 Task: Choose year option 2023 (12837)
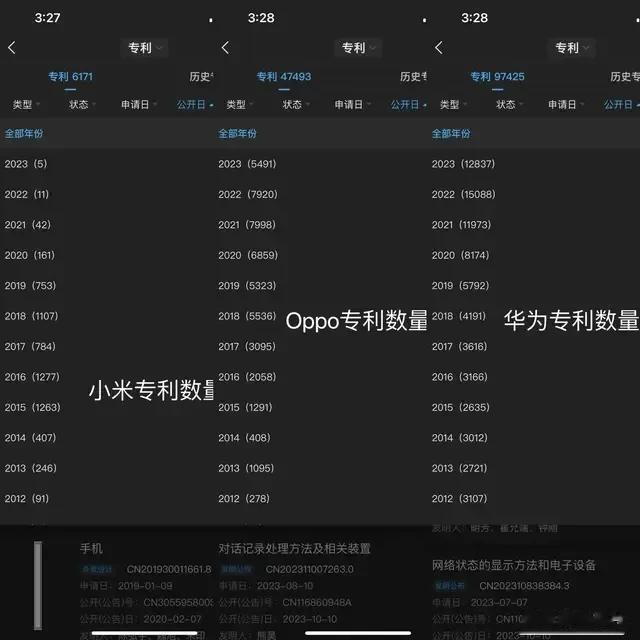[463, 164]
